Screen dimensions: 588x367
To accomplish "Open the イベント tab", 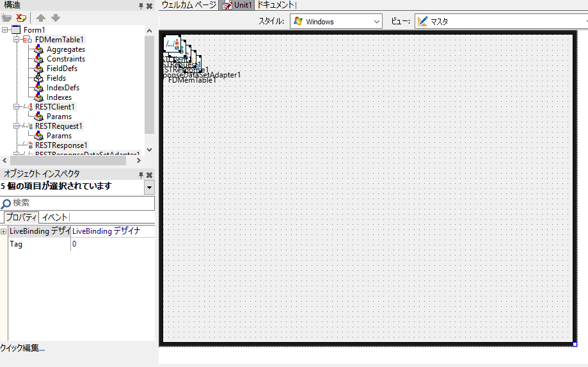I will (55, 217).
